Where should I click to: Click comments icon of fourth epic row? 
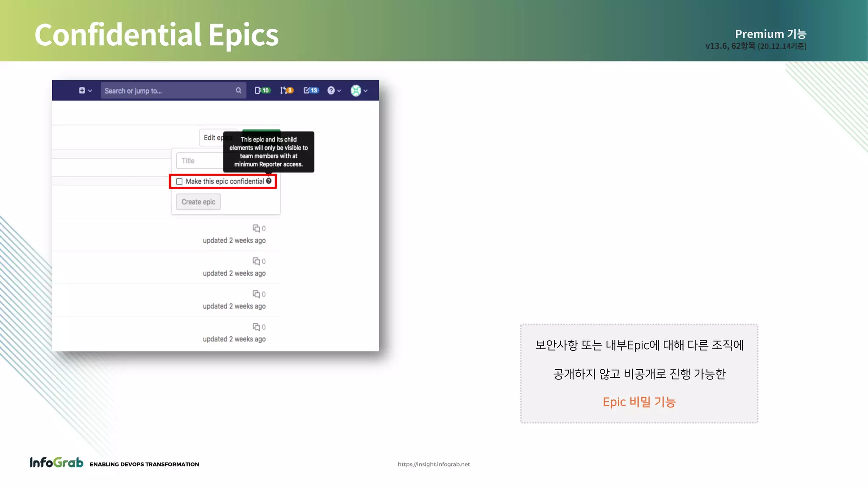tap(256, 327)
